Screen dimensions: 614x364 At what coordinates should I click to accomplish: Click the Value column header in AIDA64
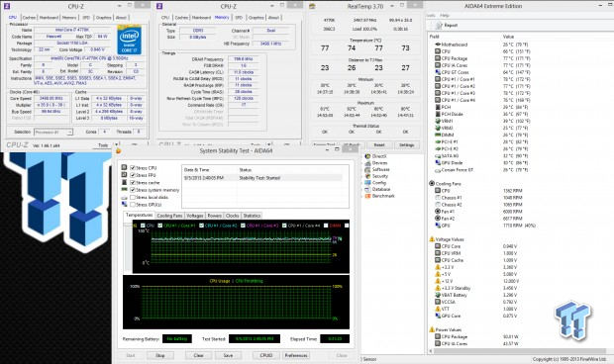coord(508,37)
